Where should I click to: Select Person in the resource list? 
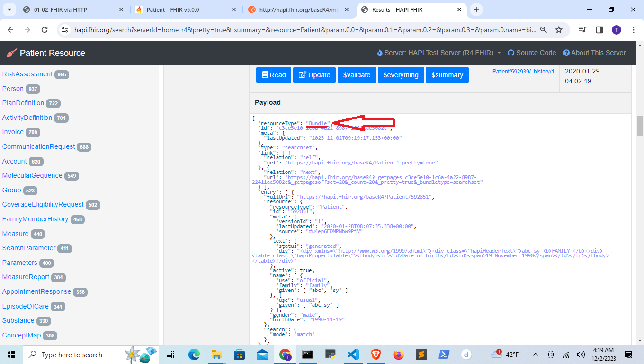[13, 89]
